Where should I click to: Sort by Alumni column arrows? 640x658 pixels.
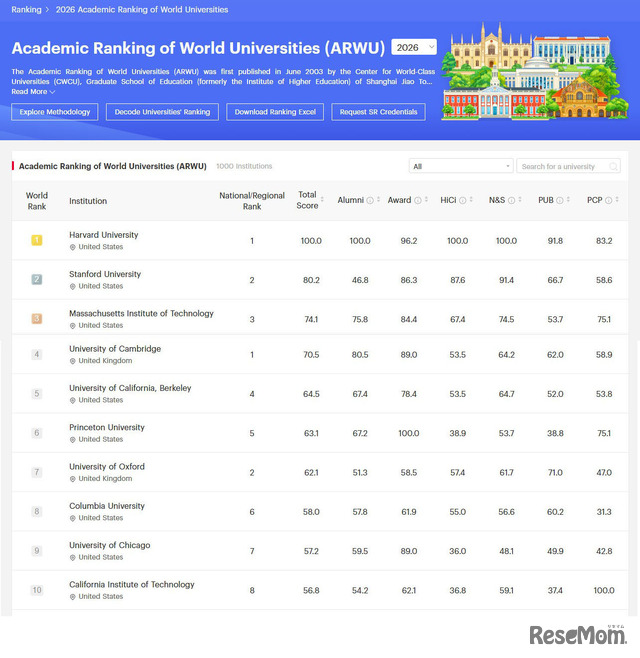379,200
